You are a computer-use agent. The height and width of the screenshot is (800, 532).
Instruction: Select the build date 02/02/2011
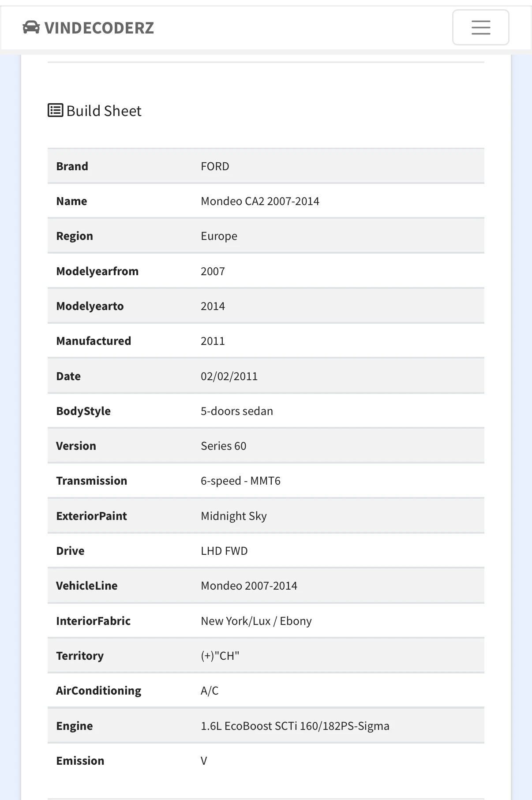(x=229, y=376)
